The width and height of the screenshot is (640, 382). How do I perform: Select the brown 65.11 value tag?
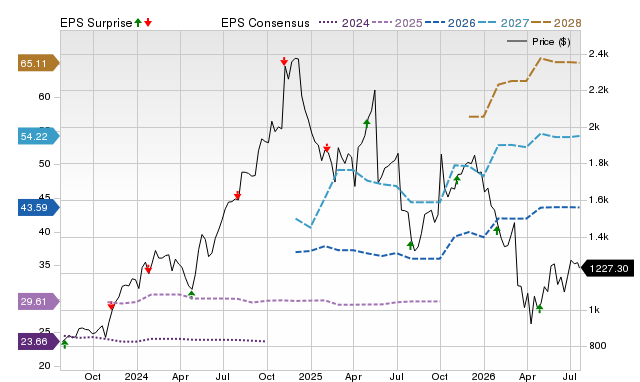click(x=39, y=63)
